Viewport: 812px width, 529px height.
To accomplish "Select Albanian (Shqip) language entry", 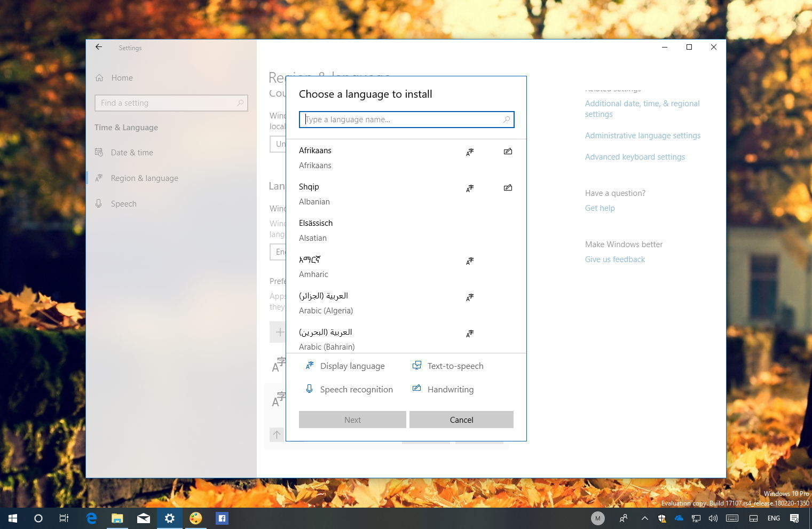I will 406,194.
